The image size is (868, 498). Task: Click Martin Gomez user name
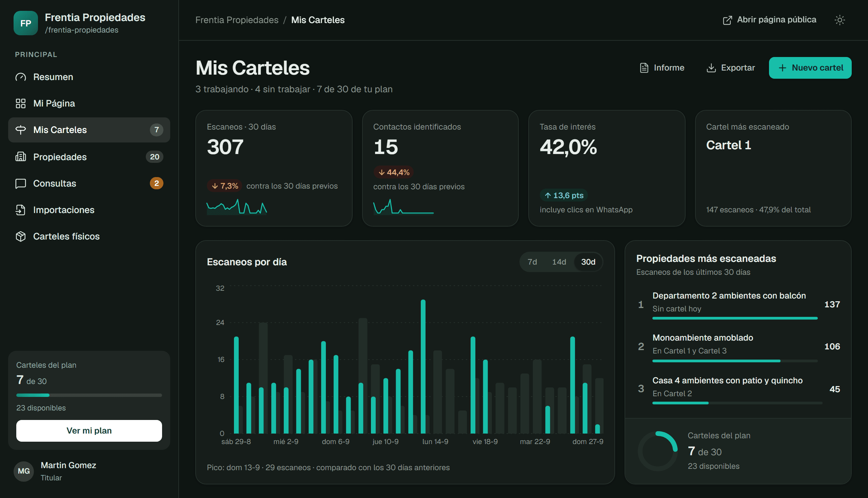[x=68, y=465]
